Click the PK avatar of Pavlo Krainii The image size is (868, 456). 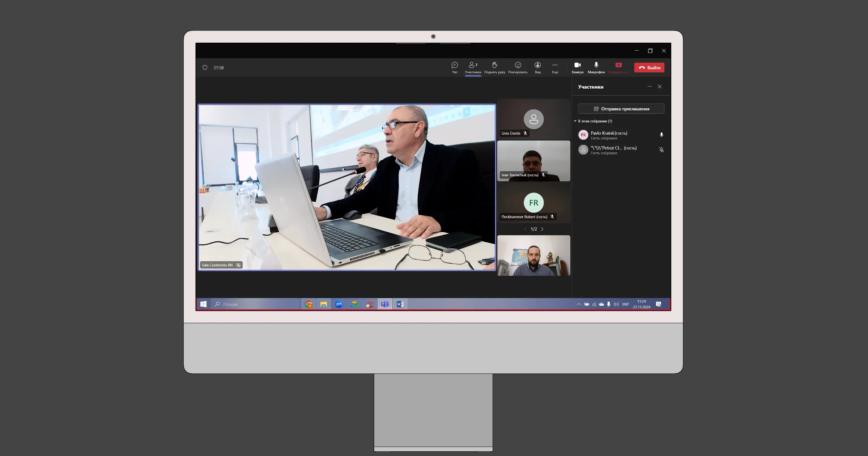(x=583, y=135)
